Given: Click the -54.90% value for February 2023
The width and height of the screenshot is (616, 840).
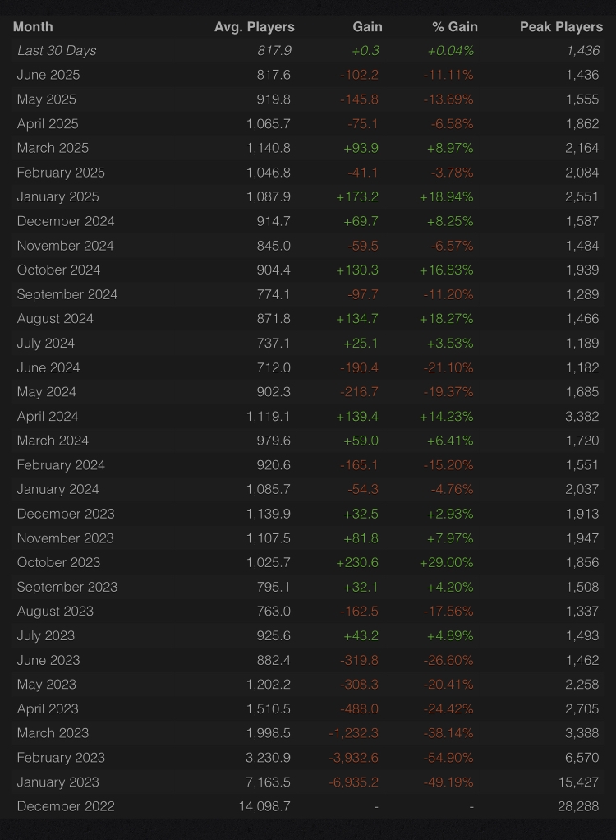Looking at the screenshot, I should [448, 758].
